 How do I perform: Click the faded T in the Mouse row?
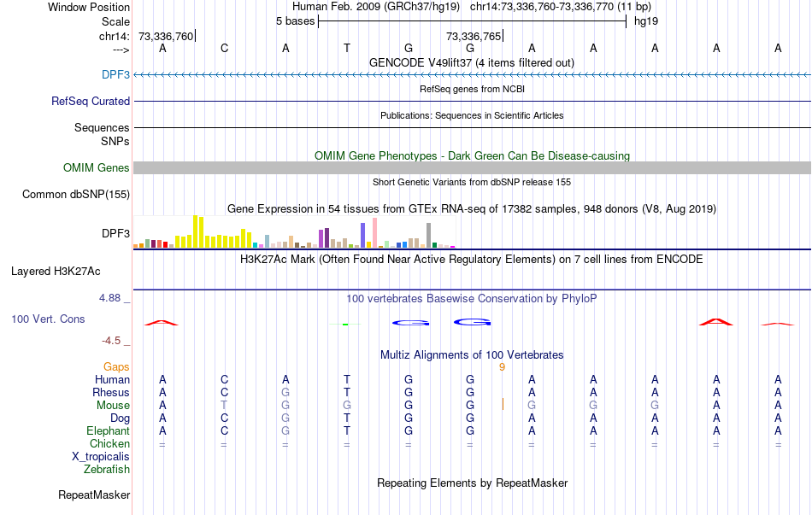coord(224,406)
